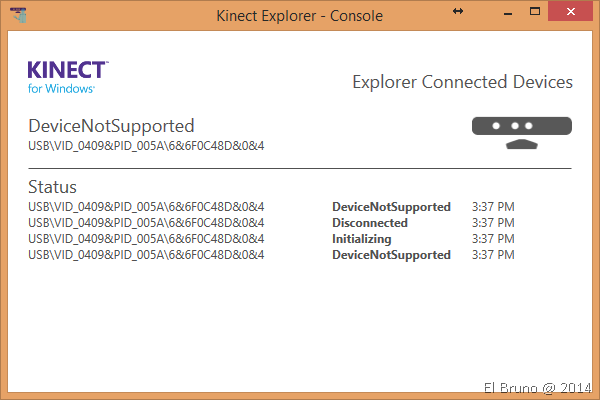This screenshot has height=400, width=600.
Task: Click the topmost DeviceNotSupported entry in the status list
Action: (x=391, y=207)
